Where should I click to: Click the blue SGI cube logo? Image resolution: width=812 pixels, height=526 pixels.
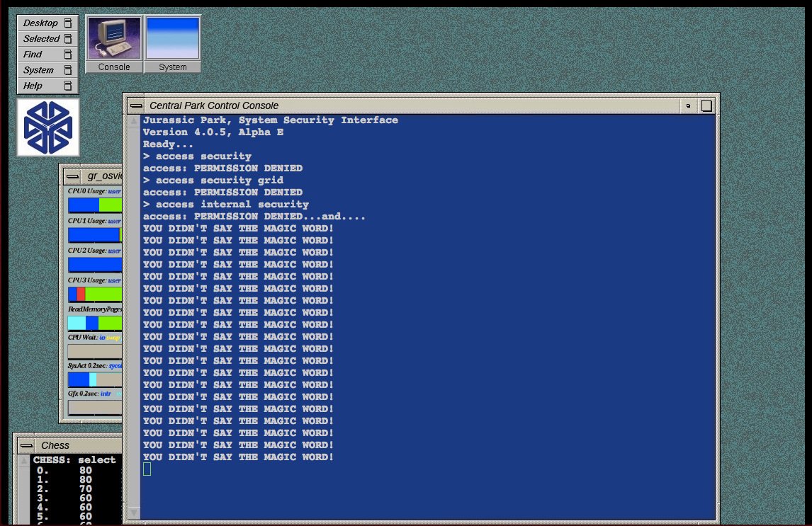[47, 127]
